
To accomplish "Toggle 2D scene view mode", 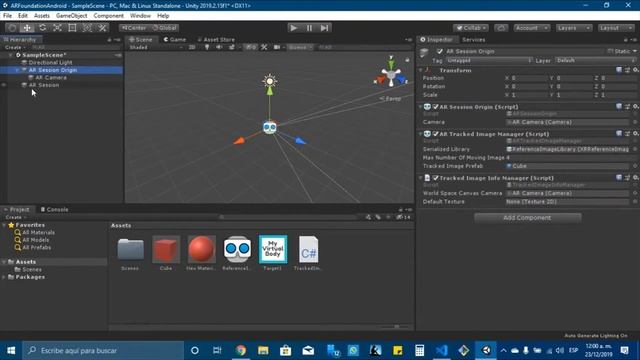I will [x=192, y=47].
